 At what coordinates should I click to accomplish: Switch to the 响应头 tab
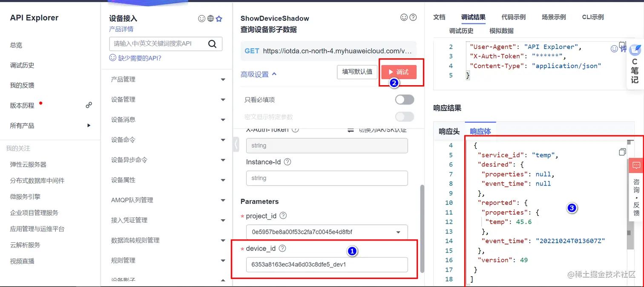click(x=449, y=132)
